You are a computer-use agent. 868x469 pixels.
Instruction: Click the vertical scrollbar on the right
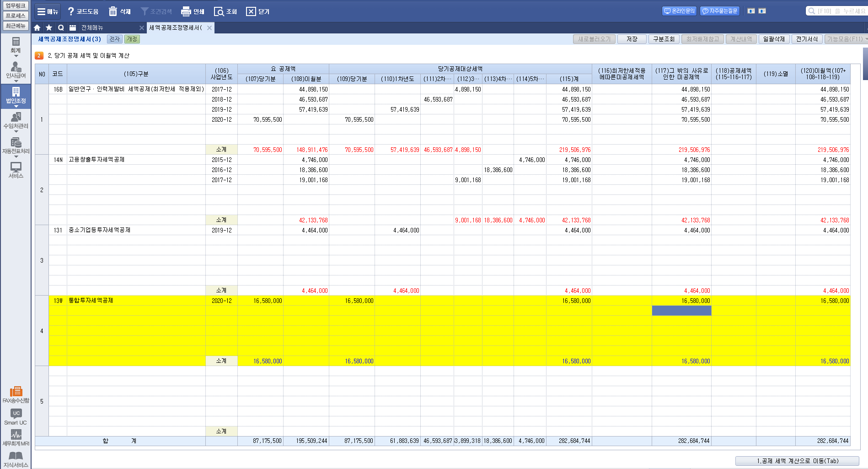coord(865,64)
